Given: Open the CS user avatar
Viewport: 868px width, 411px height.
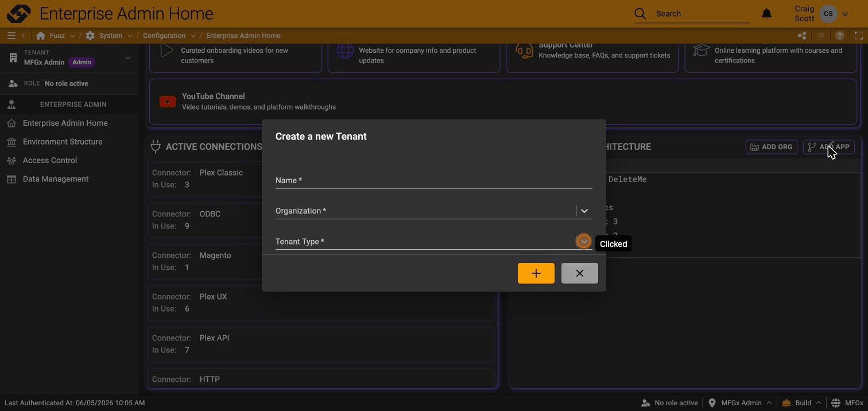Looking at the screenshot, I should coord(828,14).
